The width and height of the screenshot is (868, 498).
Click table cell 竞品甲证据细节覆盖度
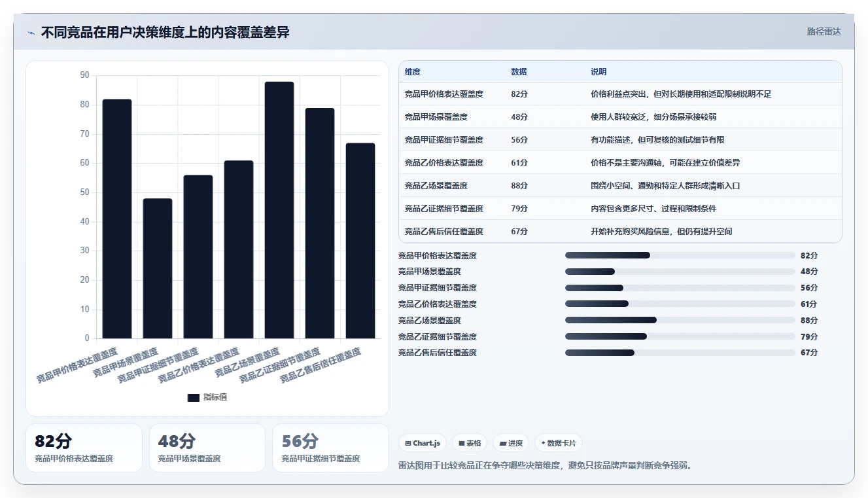(444, 140)
